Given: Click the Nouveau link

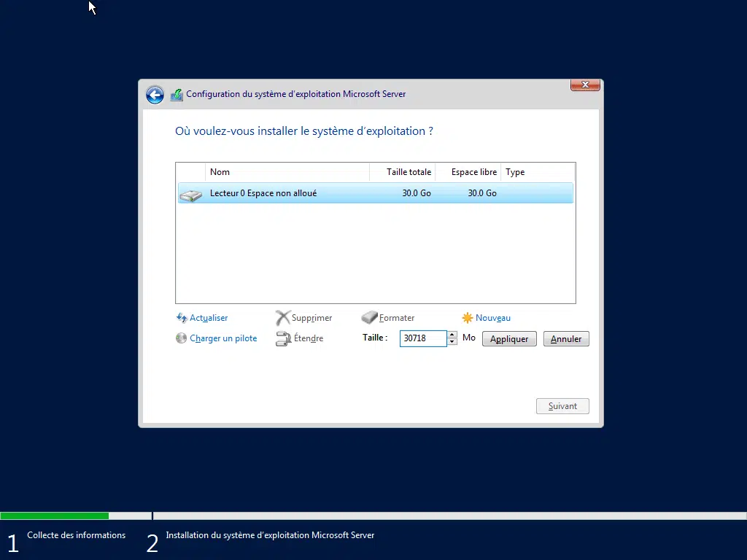Looking at the screenshot, I should (x=493, y=318).
